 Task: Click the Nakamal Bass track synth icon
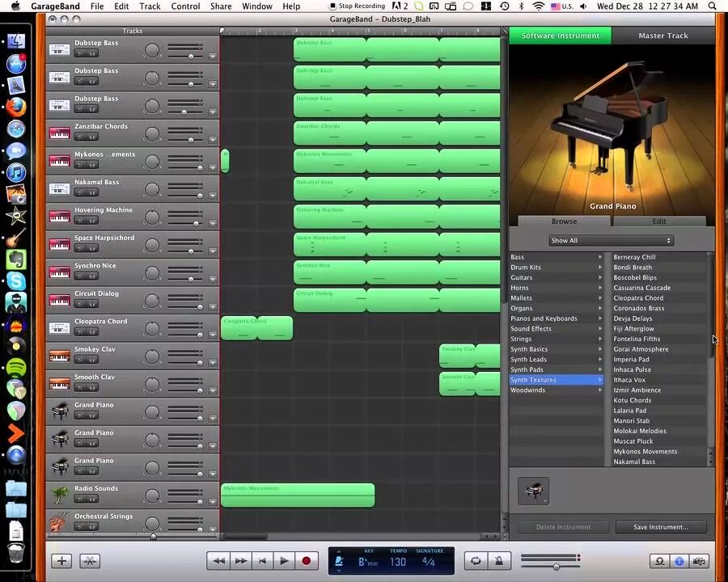tap(59, 189)
